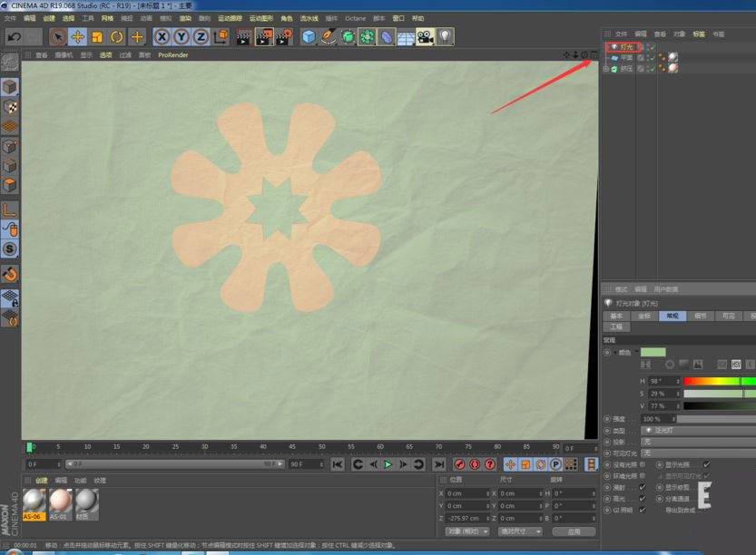Screen dimensions: 756x555
Task: Jump to the animation start
Action: [338, 464]
